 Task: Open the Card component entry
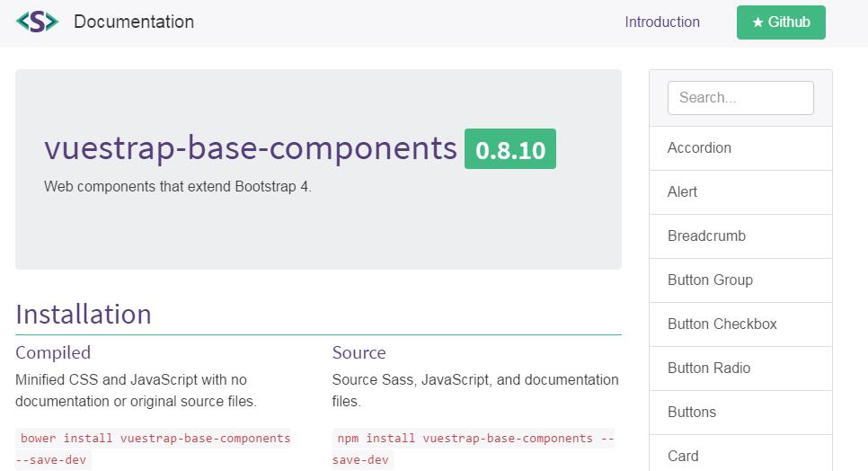point(683,456)
